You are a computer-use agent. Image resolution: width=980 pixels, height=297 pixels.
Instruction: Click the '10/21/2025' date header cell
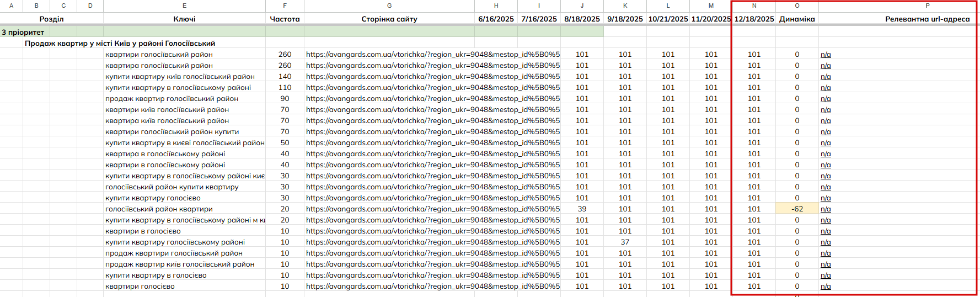coord(668,19)
